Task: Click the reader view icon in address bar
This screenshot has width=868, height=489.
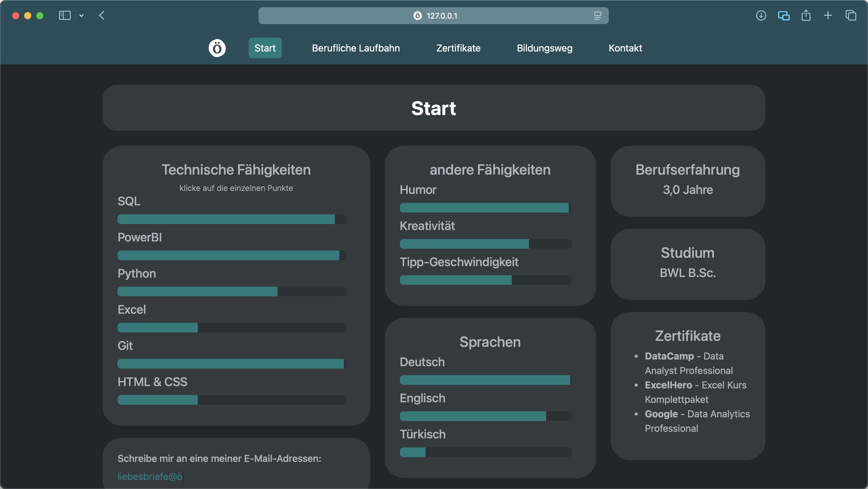Action: (x=597, y=16)
